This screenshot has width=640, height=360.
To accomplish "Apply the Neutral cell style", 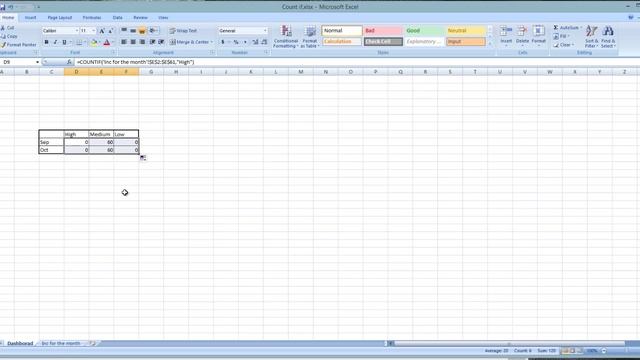I will (466, 31).
